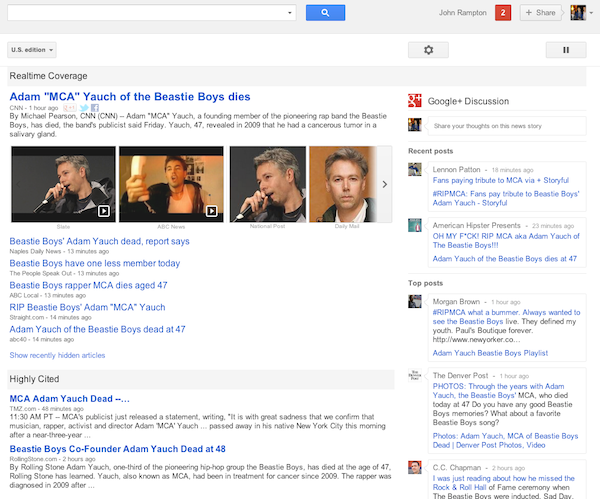Open the settings gear button
This screenshot has width=600, height=499.
[x=428, y=50]
